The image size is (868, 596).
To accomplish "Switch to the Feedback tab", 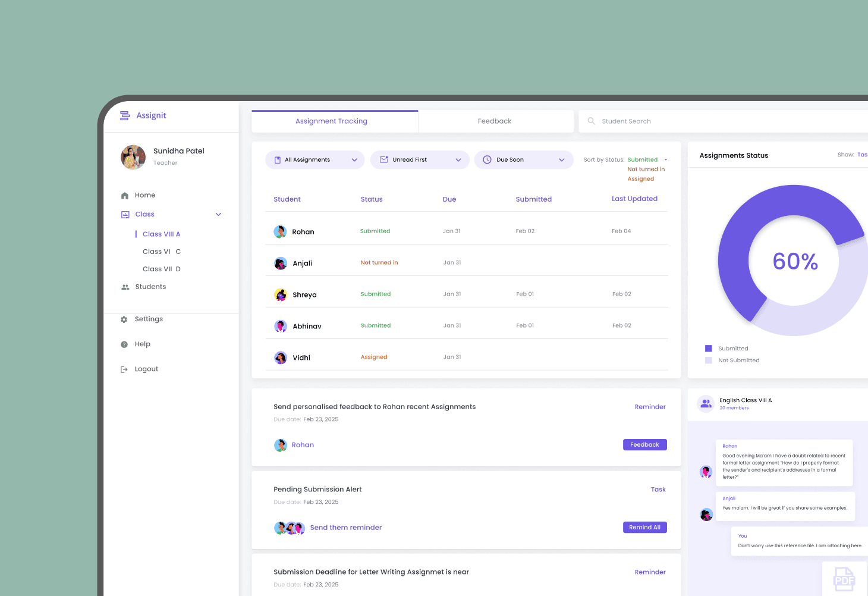I will [496, 121].
